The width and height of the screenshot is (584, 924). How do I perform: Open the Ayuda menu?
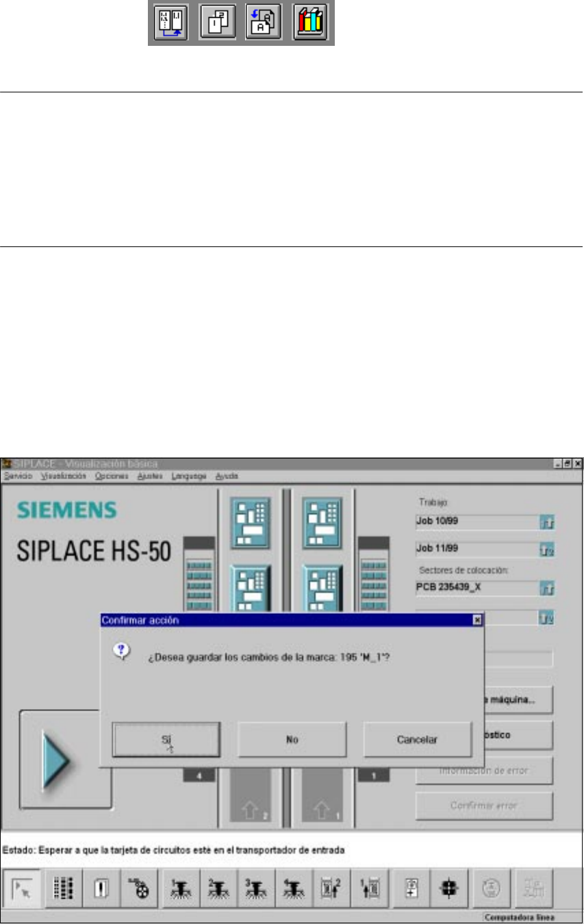point(227,476)
